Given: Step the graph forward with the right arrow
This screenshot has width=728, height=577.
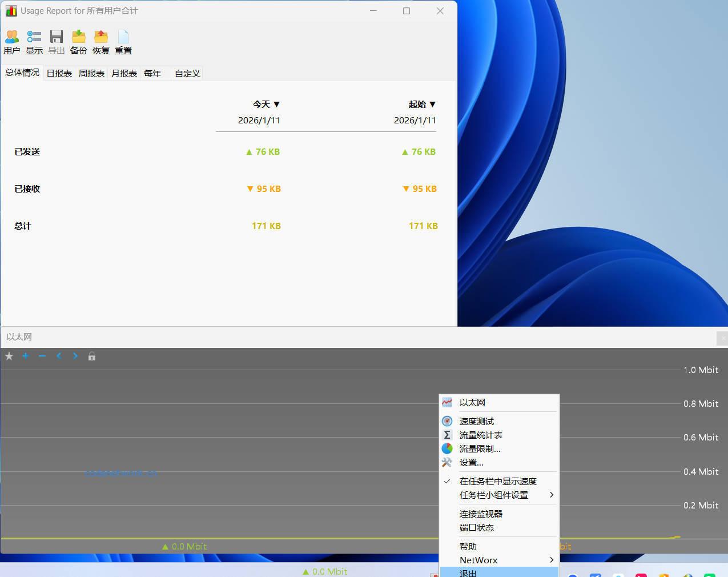Looking at the screenshot, I should 75,356.
